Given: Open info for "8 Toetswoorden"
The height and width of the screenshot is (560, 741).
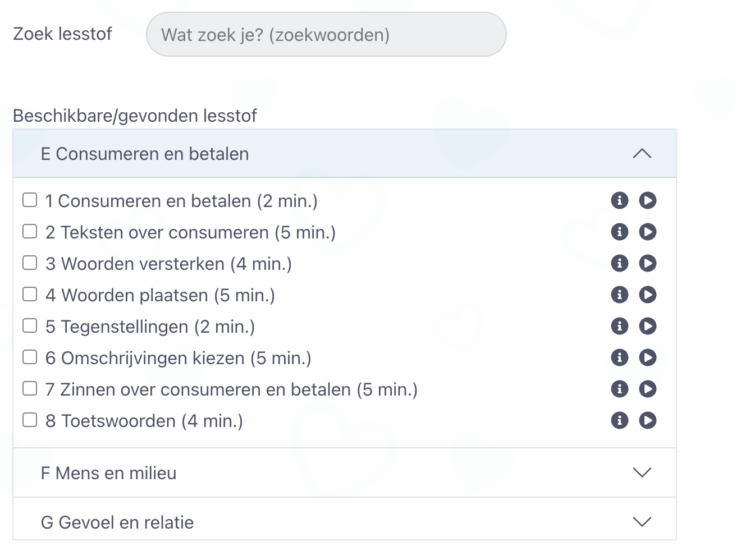Looking at the screenshot, I should pyautogui.click(x=620, y=420).
